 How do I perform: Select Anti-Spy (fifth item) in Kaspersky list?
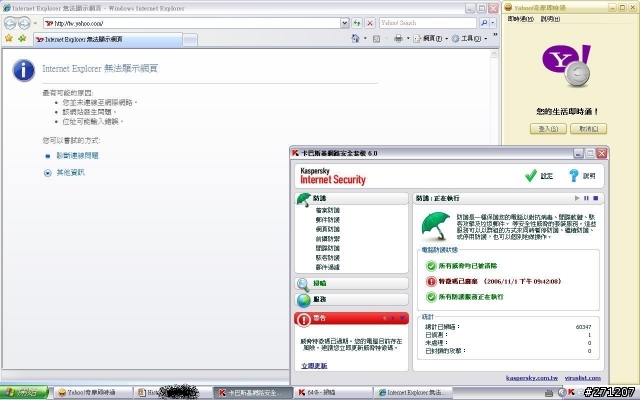pyautogui.click(x=327, y=248)
